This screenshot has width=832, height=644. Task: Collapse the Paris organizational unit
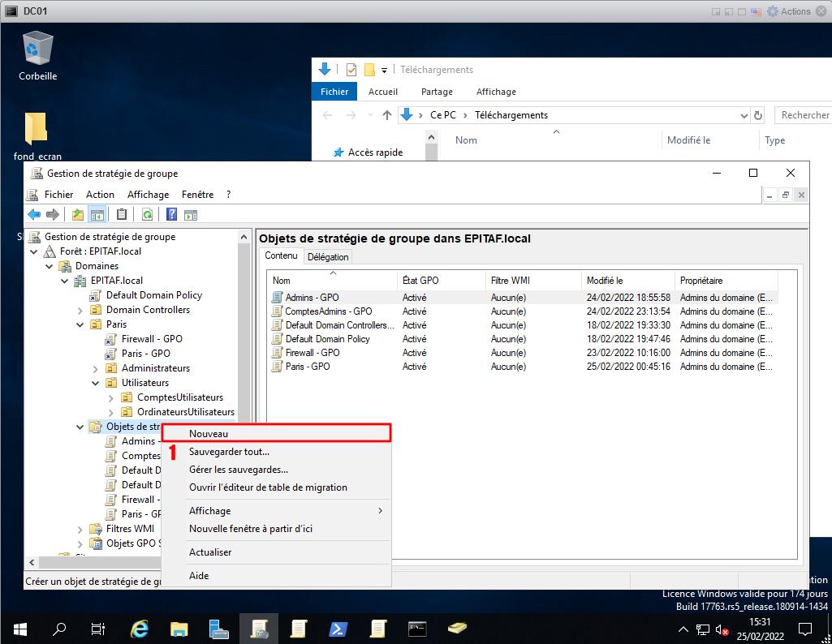tap(80, 324)
